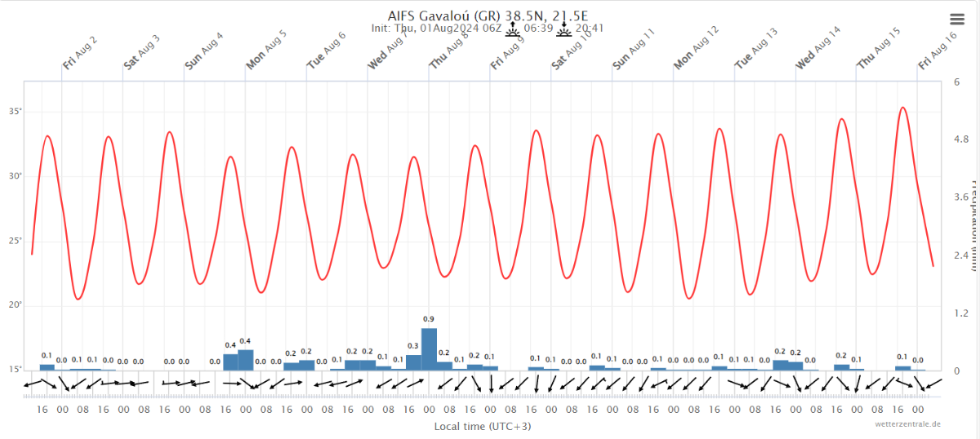Click the highest temperature peak on the red curve
980x439 pixels.
click(902, 108)
